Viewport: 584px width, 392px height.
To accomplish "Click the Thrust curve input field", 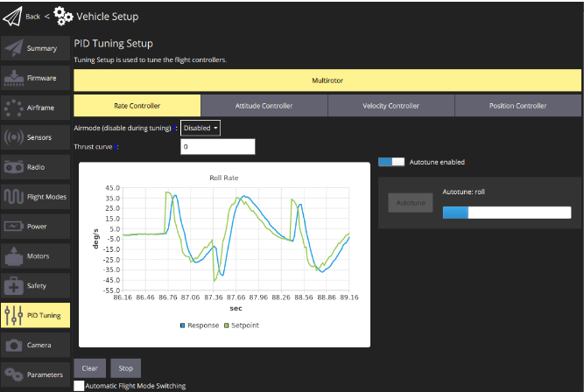I will point(217,147).
